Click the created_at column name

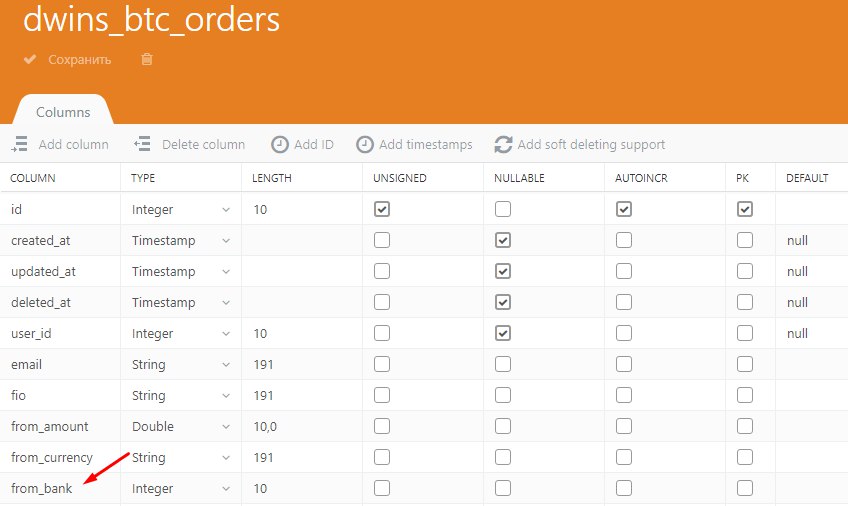(x=41, y=241)
